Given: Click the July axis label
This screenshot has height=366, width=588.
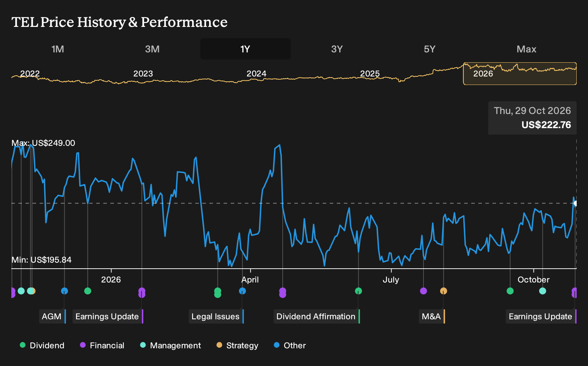Looking at the screenshot, I should (x=391, y=280).
